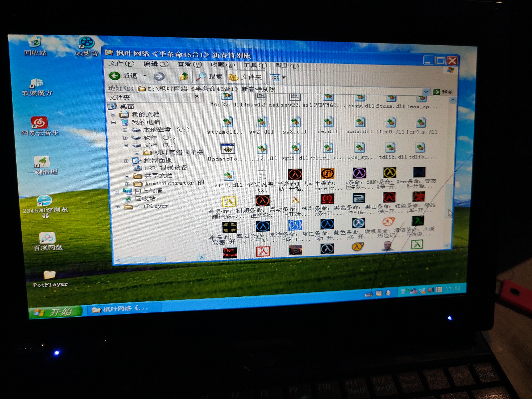Click the file pane scrollbar down arrow

[x=447, y=246]
